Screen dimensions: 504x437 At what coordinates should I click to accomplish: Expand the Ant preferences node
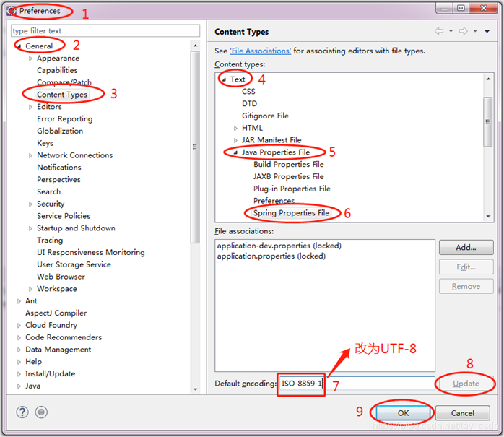click(x=19, y=301)
